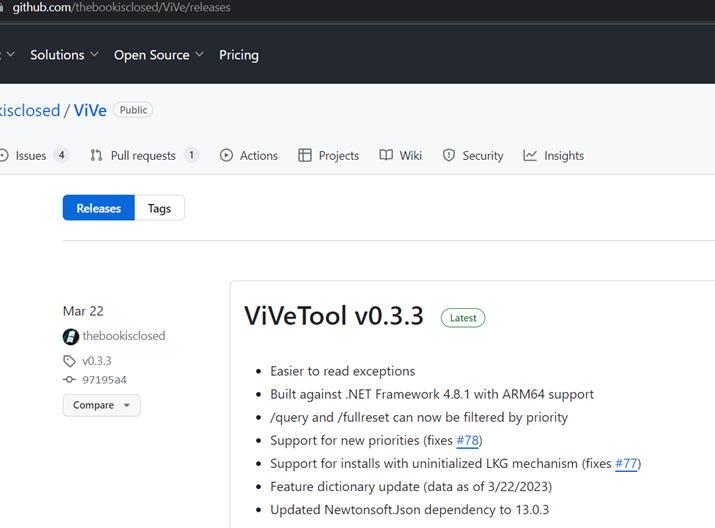Open the v0.3.3 tag link
Screen dimensions: 715x528
click(x=97, y=361)
